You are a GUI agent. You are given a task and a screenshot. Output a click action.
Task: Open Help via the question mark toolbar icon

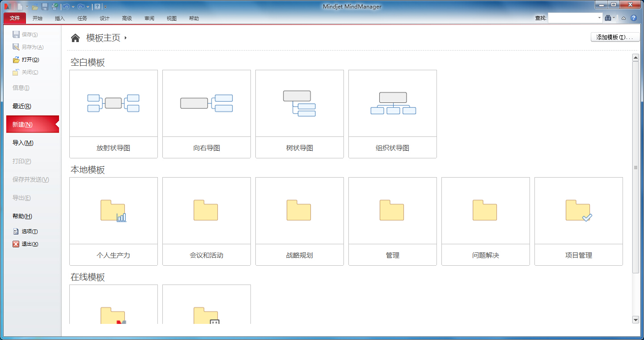97,6
